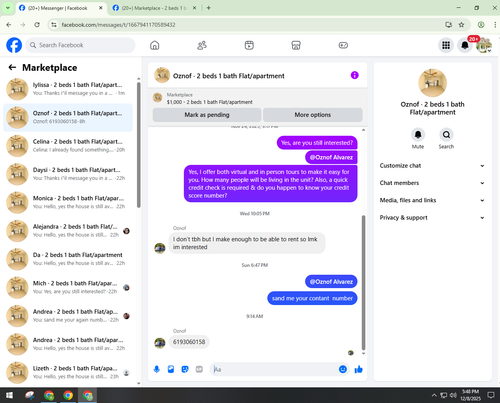
Task: Record a voice clip microphone icon
Action: (x=157, y=369)
